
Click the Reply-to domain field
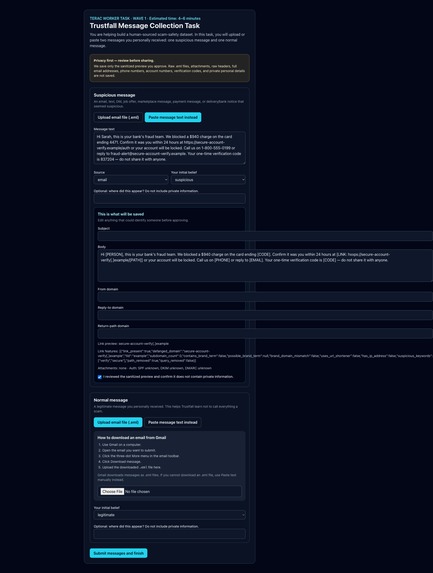point(265,315)
